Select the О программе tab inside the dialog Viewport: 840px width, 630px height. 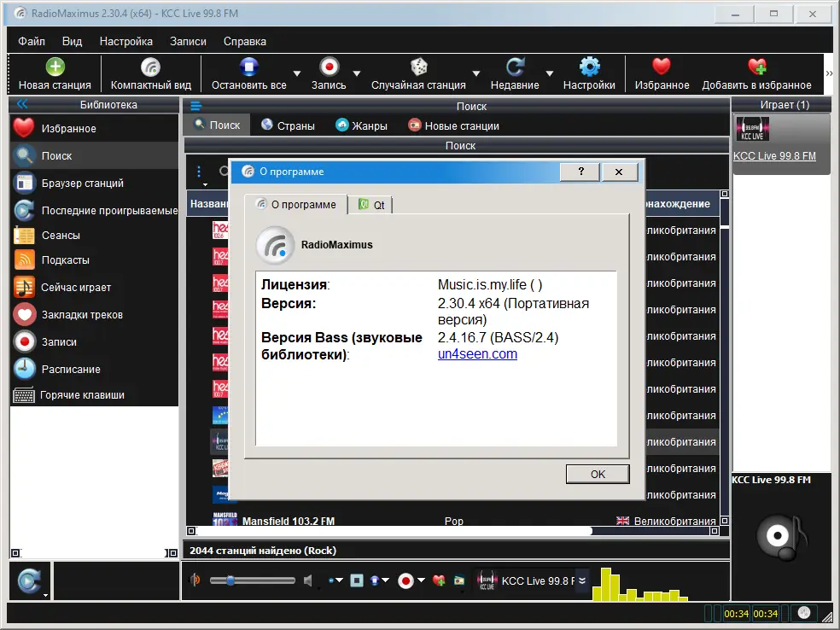tap(295, 204)
